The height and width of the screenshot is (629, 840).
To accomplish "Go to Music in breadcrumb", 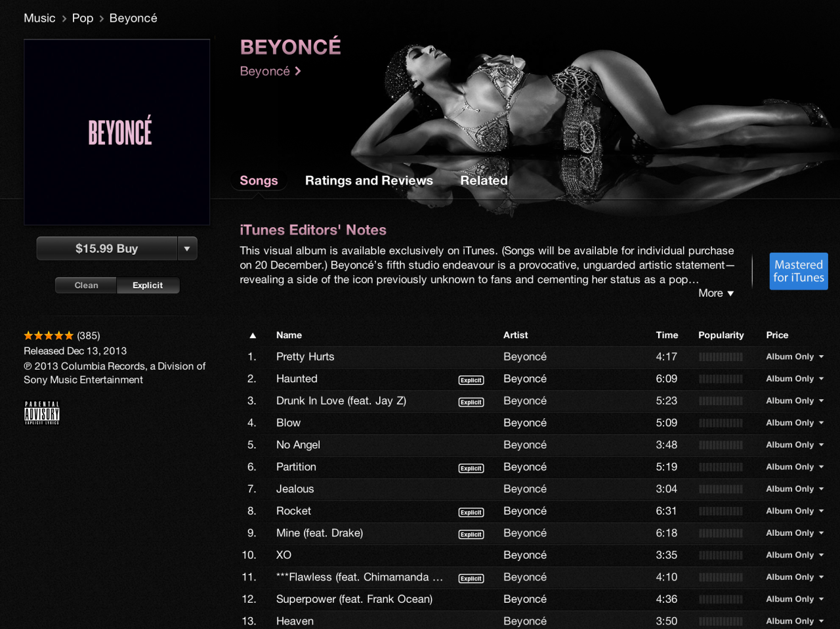I will 39,18.
